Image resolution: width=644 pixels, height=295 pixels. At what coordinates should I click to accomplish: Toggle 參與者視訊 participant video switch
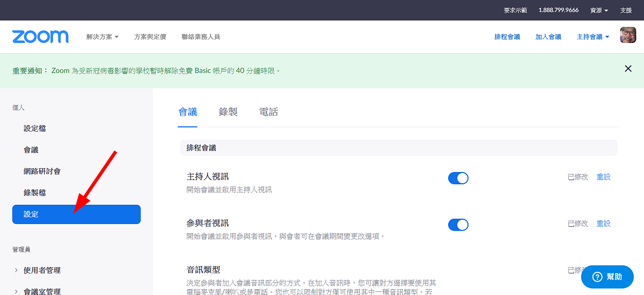coord(458,224)
